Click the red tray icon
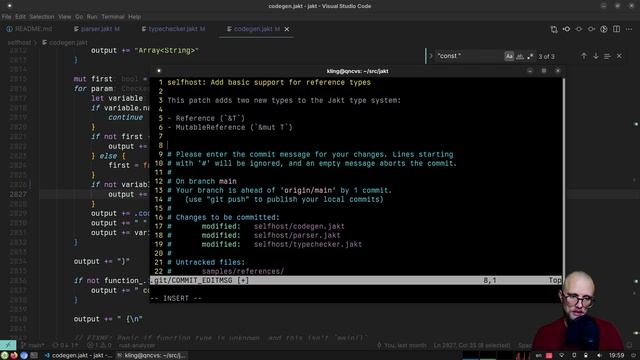The width and height of the screenshot is (640, 360). point(549,356)
